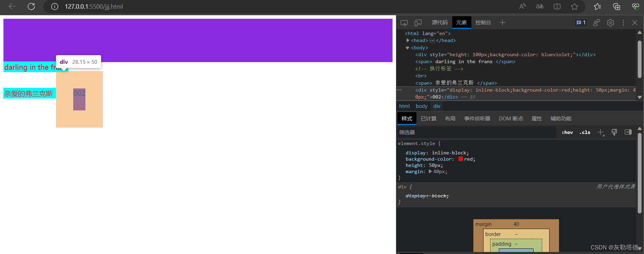The height and width of the screenshot is (254, 644).
Task: Select the body breadcrumb
Action: point(421,106)
